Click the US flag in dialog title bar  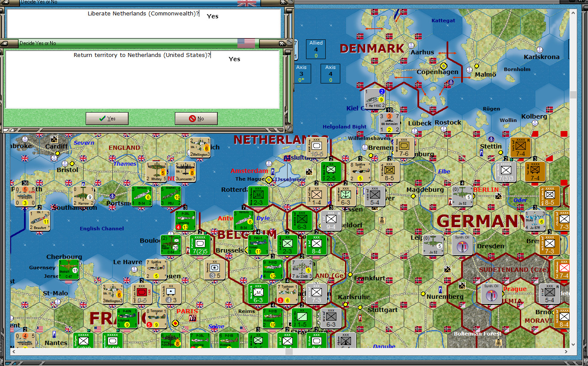click(246, 43)
